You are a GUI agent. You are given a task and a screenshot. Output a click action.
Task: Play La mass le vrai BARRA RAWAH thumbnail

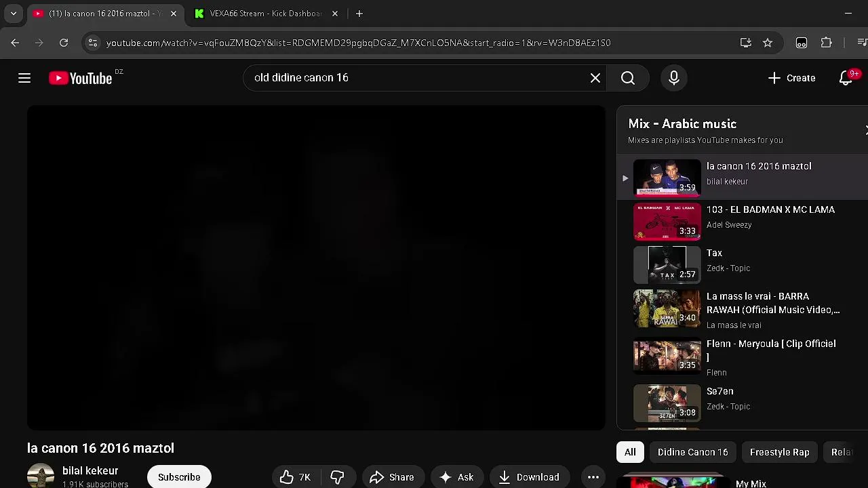pos(667,308)
